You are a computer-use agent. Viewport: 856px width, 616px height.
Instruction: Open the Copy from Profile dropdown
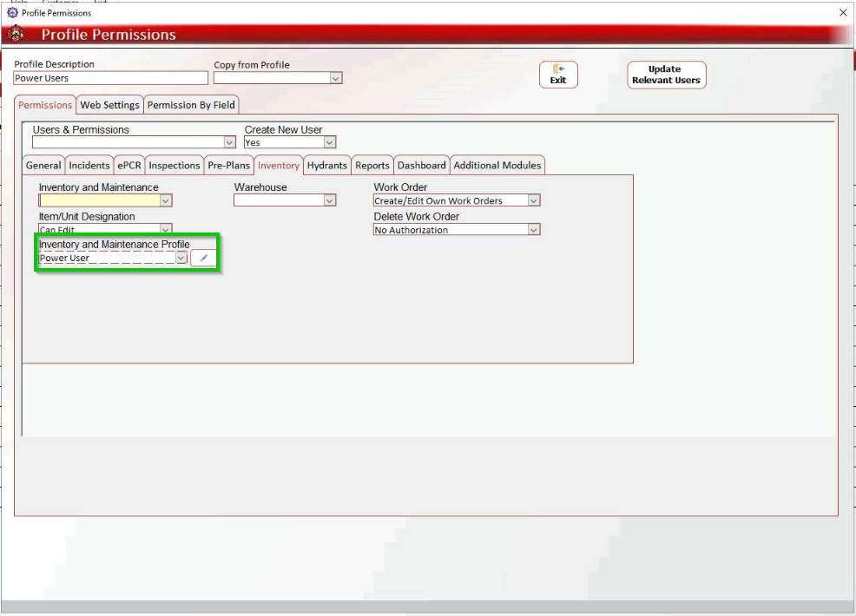click(335, 77)
